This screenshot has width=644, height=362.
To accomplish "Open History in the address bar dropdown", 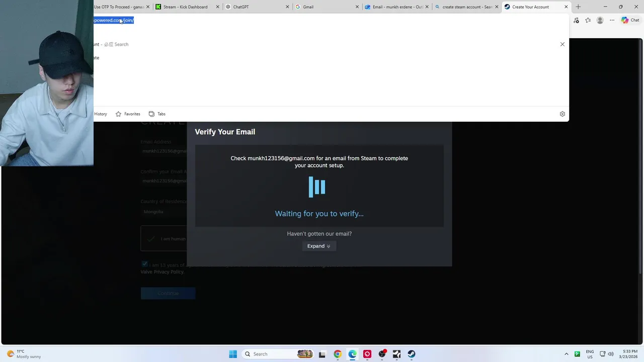I will pos(100,114).
